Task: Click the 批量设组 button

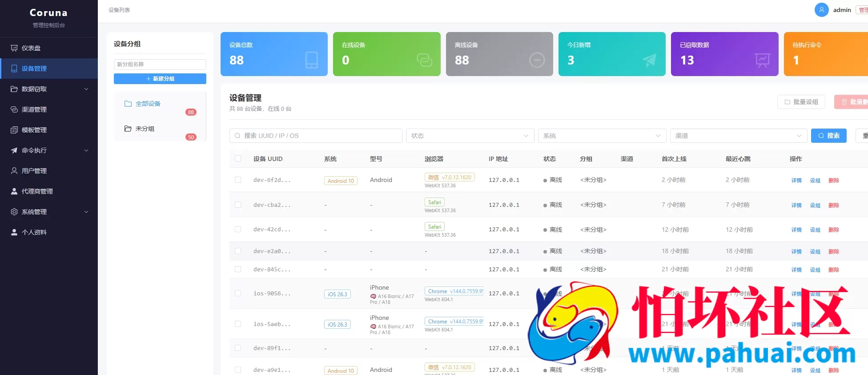Action: (801, 102)
